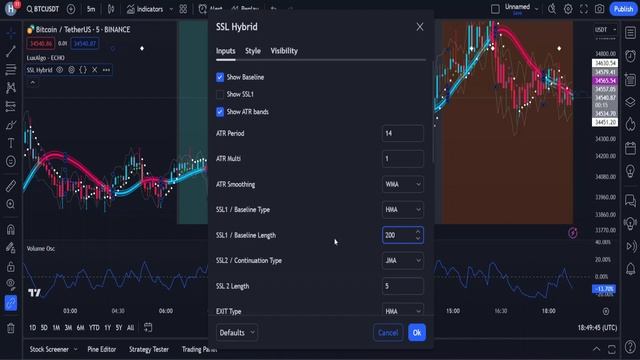
Task: Click the ATR Period input field
Action: coord(402,133)
